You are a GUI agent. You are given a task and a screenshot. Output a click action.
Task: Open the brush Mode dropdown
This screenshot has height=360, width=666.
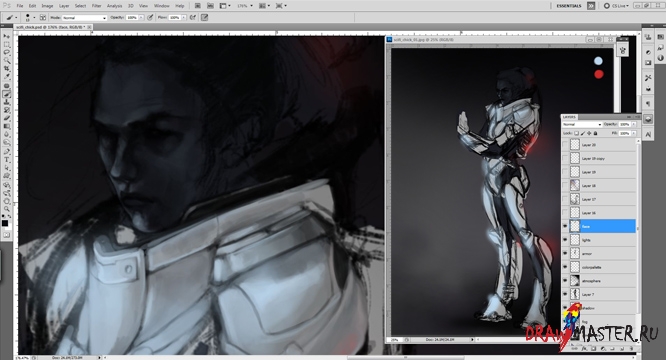pos(84,18)
